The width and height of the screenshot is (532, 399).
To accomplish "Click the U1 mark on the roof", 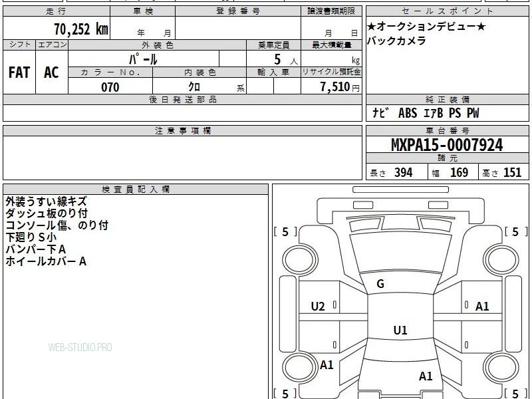I will click(400, 330).
